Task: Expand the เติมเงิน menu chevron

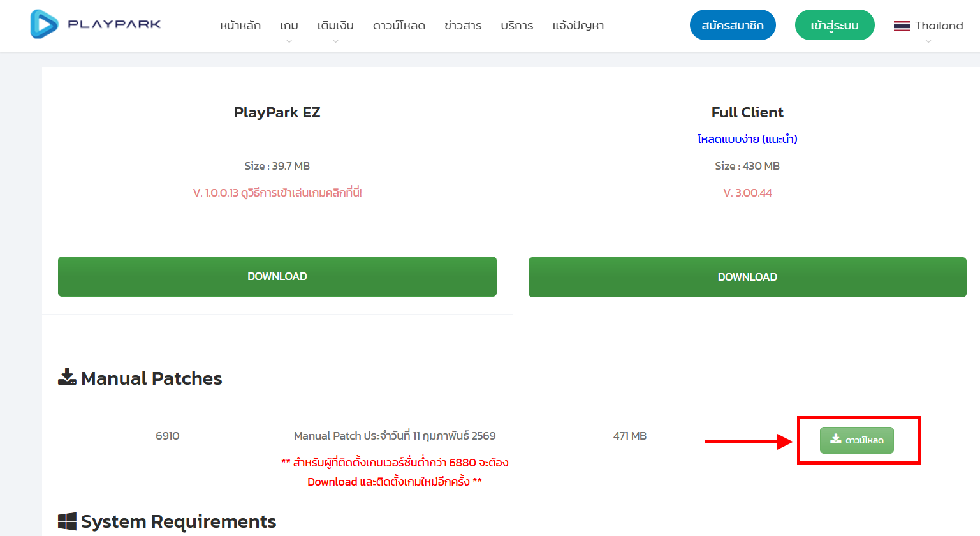Action: 335,41
